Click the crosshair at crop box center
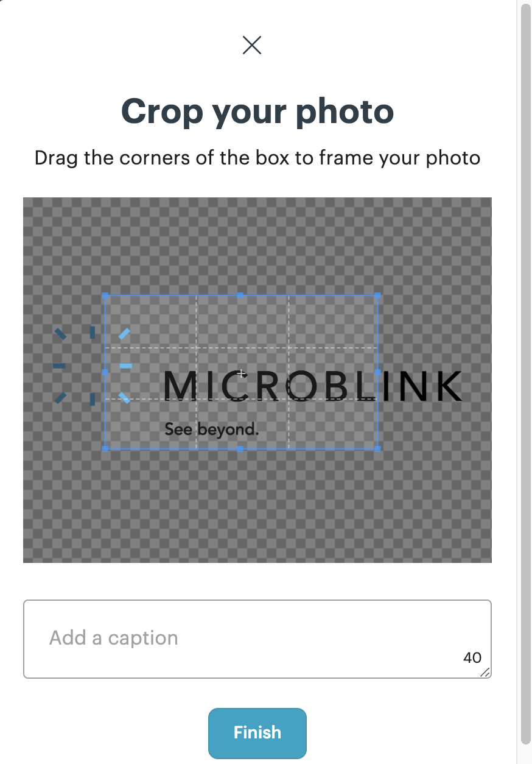The image size is (532, 764). (241, 373)
